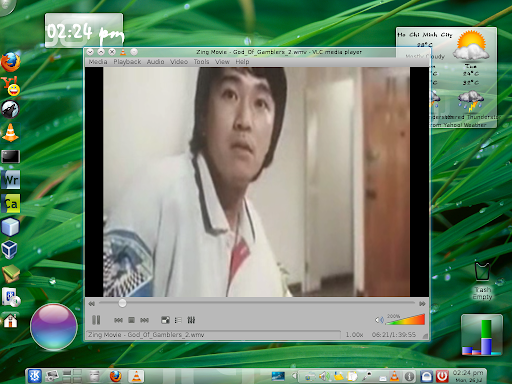Show the playlist panel
This screenshot has width=512, height=384.
178,320
